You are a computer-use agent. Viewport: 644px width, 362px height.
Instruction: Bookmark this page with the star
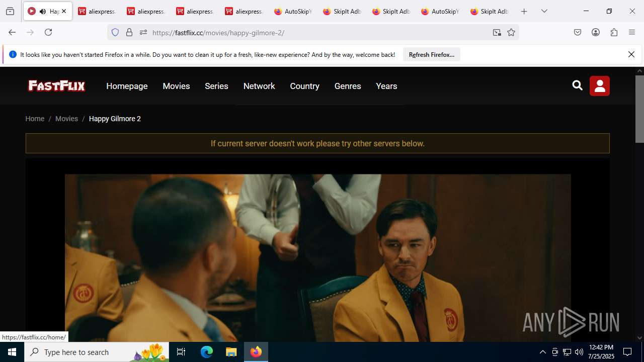pyautogui.click(x=511, y=32)
